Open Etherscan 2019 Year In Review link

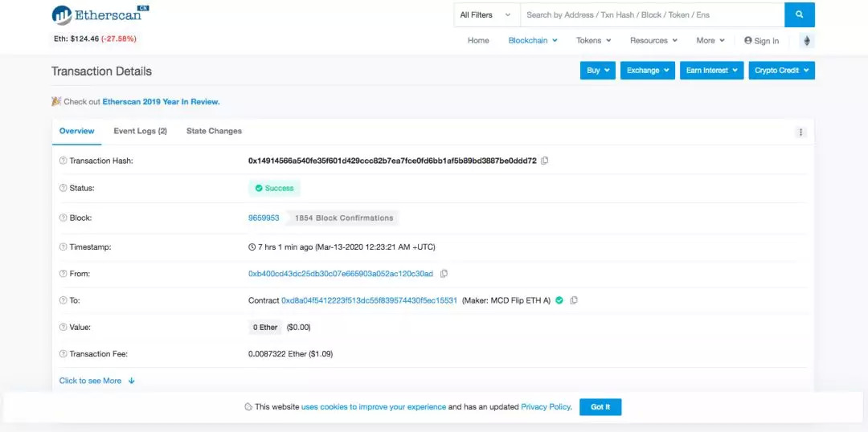click(x=161, y=102)
